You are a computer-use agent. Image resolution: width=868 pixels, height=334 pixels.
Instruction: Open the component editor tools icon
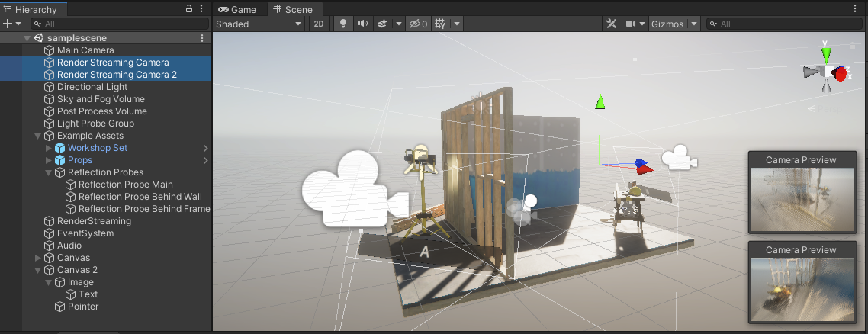click(x=611, y=24)
